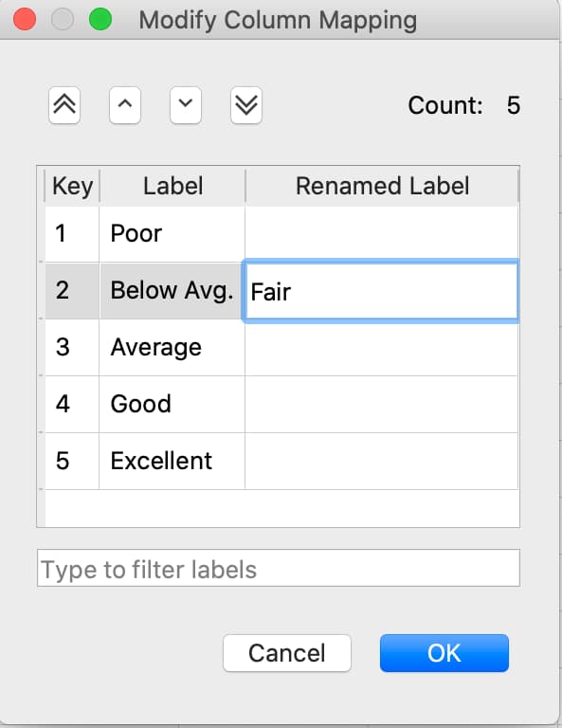Click the Label column header
The image size is (562, 728).
[x=172, y=186]
